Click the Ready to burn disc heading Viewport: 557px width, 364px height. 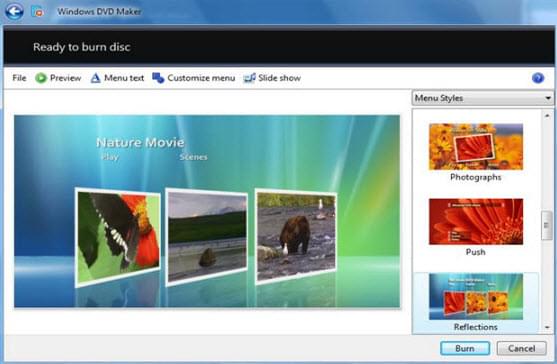click(x=82, y=47)
